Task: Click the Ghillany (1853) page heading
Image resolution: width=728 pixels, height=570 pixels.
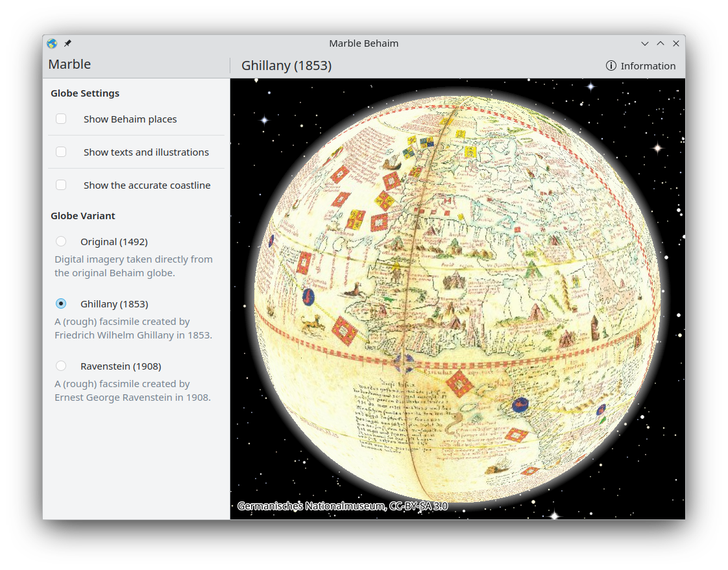Action: pos(286,65)
